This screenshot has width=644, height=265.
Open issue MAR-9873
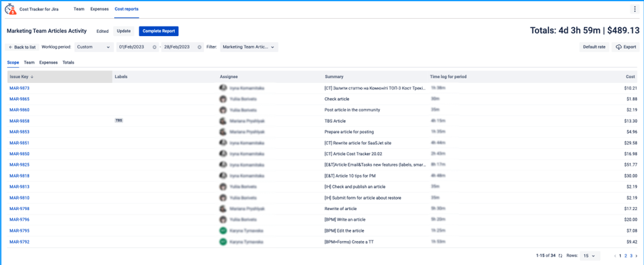(19, 88)
